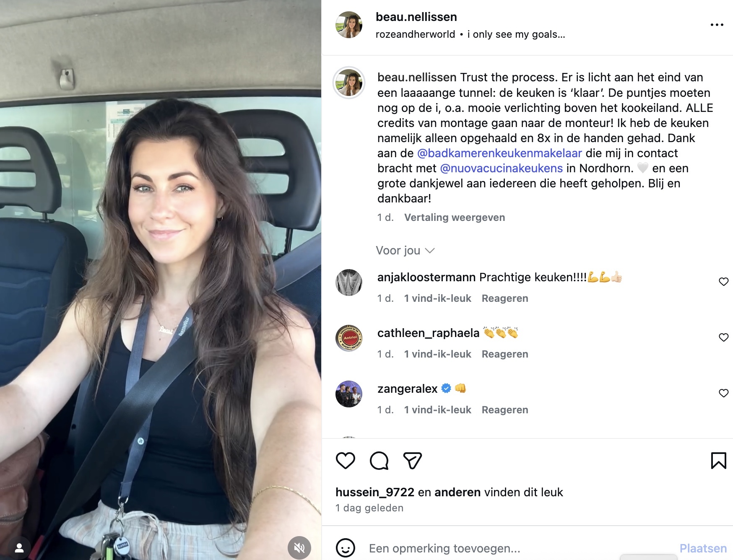
Task: Click 'Vertaling weergeven' to translate the caption
Action: (x=455, y=218)
